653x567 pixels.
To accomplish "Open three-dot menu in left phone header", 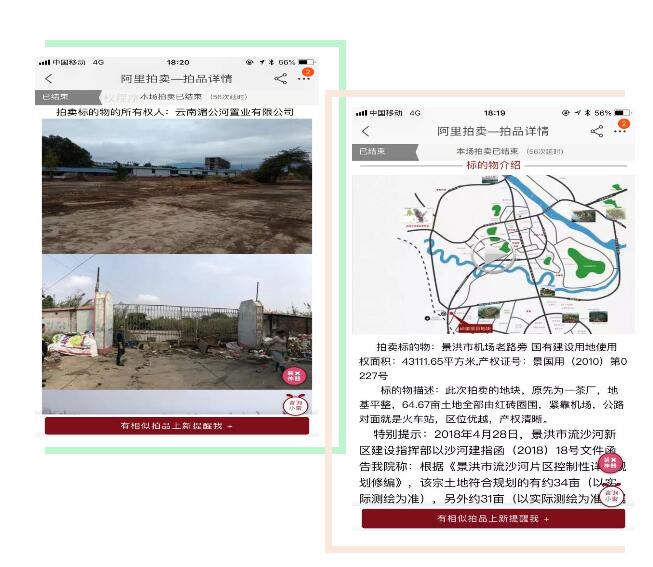I will 304,78.
